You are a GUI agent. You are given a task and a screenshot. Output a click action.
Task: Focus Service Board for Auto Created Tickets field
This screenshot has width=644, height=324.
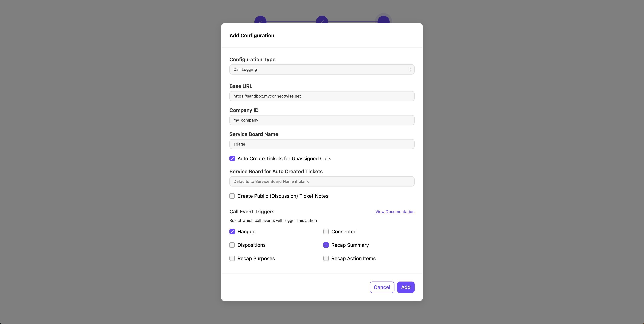(322, 181)
